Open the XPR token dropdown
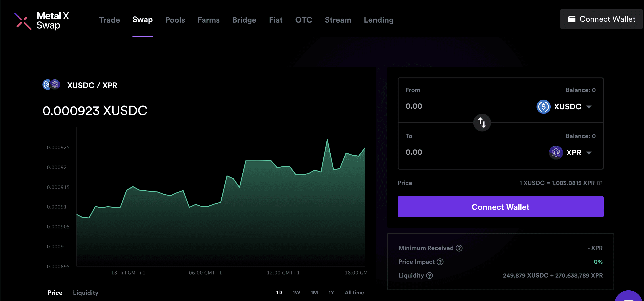The width and height of the screenshot is (644, 301). tap(571, 153)
